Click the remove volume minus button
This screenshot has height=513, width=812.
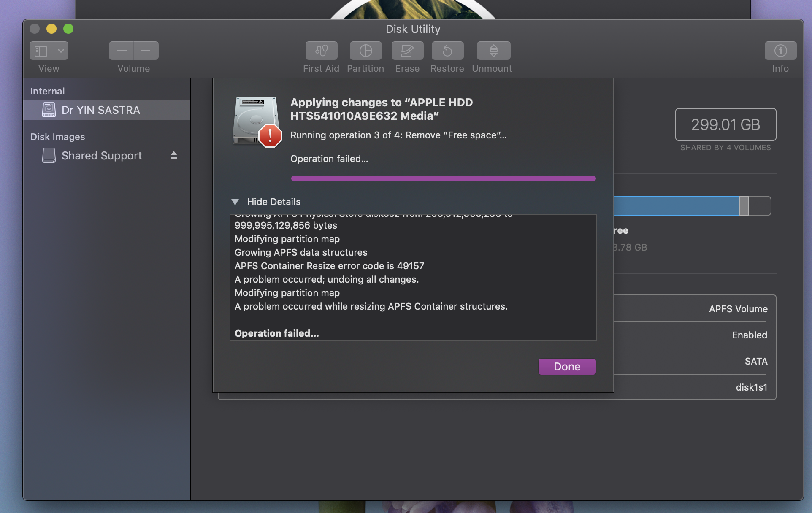tap(146, 51)
